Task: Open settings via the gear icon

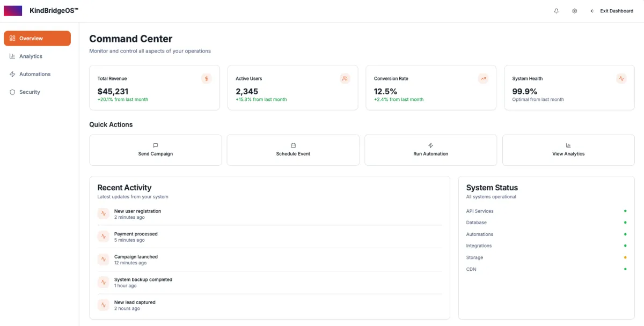Action: click(x=574, y=11)
